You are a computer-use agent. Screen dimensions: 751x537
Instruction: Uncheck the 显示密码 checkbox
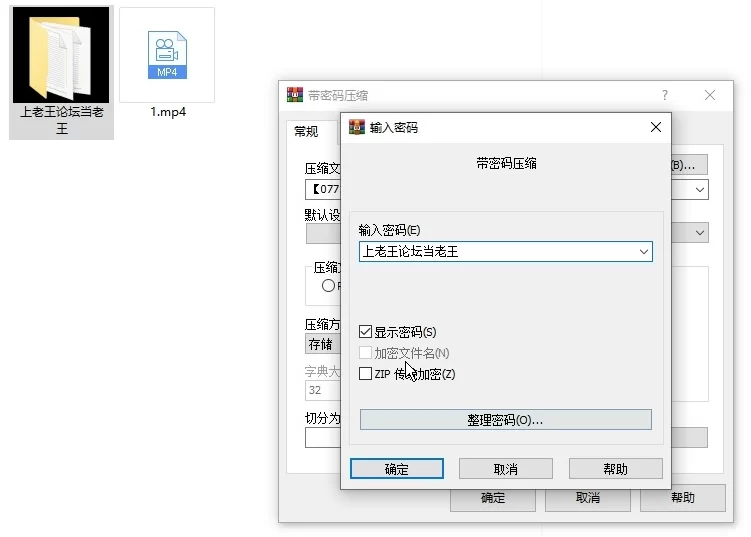[x=365, y=332]
